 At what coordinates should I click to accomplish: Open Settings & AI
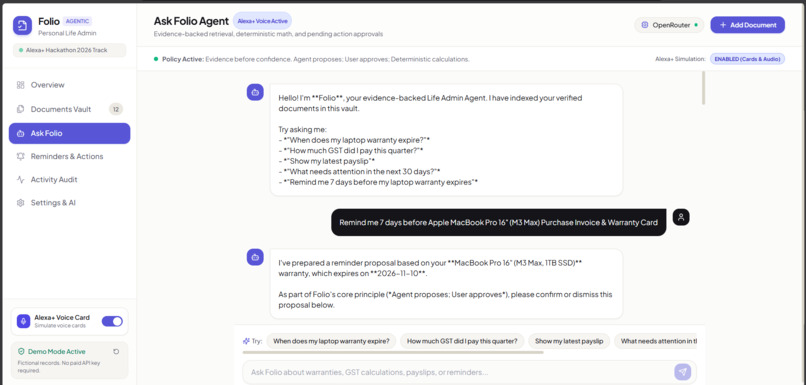pos(69,203)
